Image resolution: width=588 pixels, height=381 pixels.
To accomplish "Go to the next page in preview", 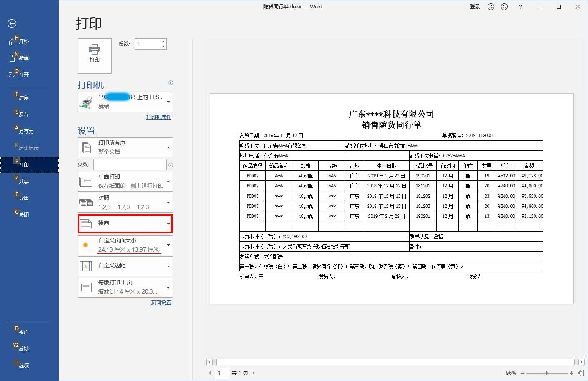I will click(x=253, y=373).
